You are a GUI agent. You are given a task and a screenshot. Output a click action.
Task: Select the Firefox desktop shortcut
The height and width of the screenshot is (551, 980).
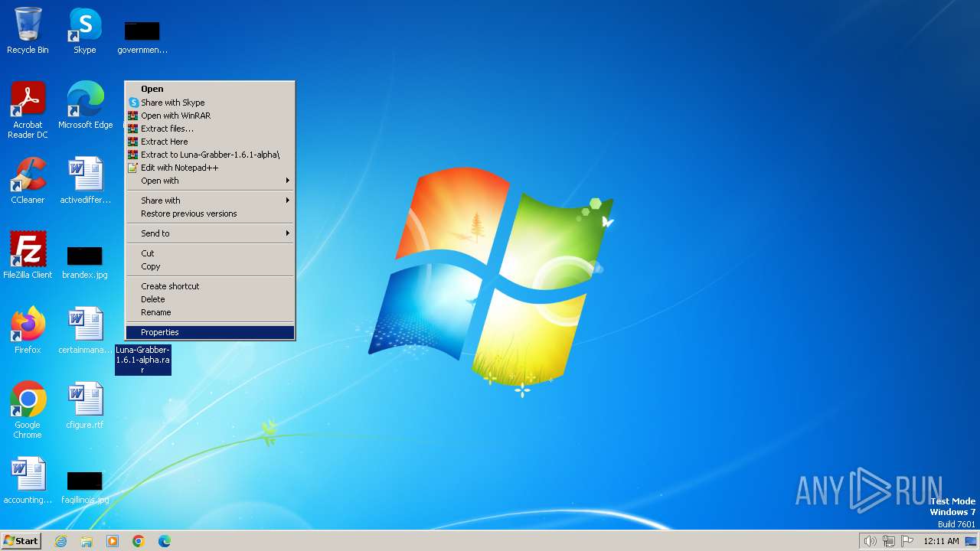pyautogui.click(x=28, y=330)
